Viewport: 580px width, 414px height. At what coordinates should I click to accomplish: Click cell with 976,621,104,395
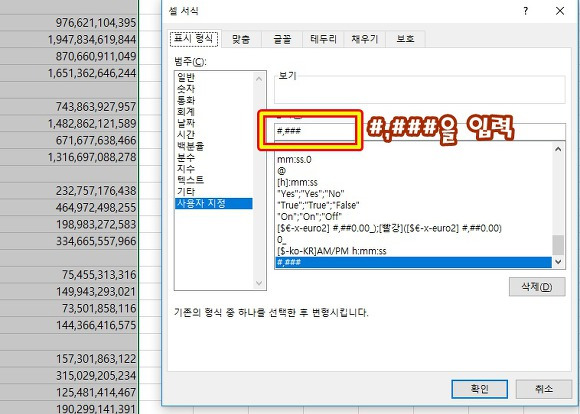[x=69, y=23]
